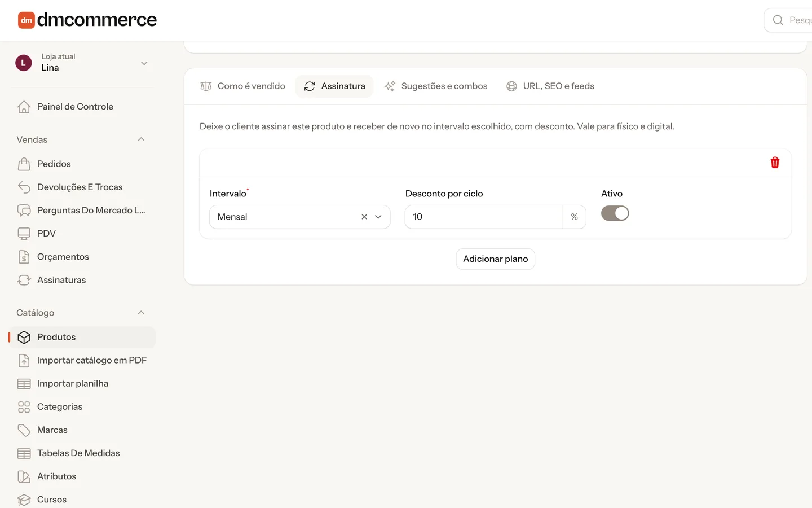The image size is (812, 508).
Task: Click the Desconto por ciclo field
Action: click(484, 217)
